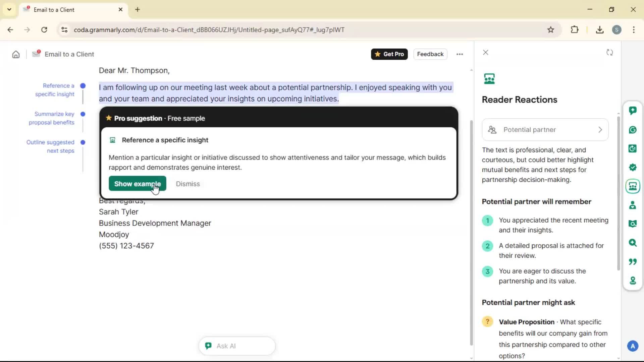Screen dimensions: 644x362
Task: Open the AI chat sidebar icon
Action: [633, 111]
